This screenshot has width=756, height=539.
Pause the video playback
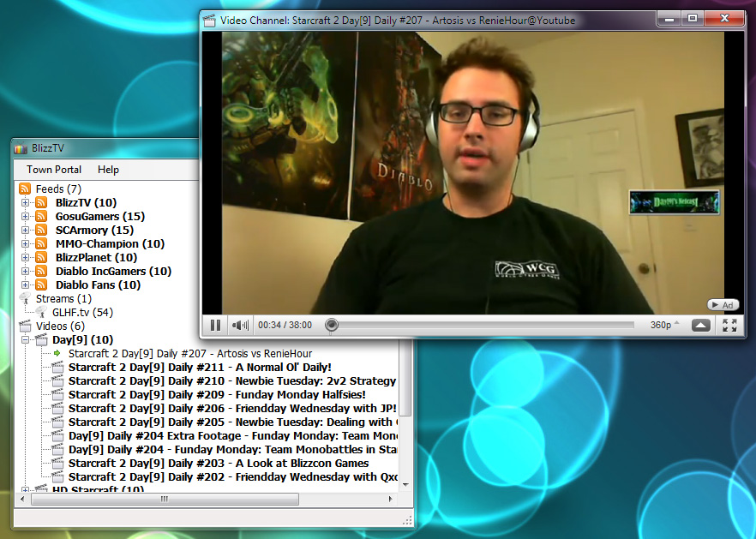coord(215,326)
